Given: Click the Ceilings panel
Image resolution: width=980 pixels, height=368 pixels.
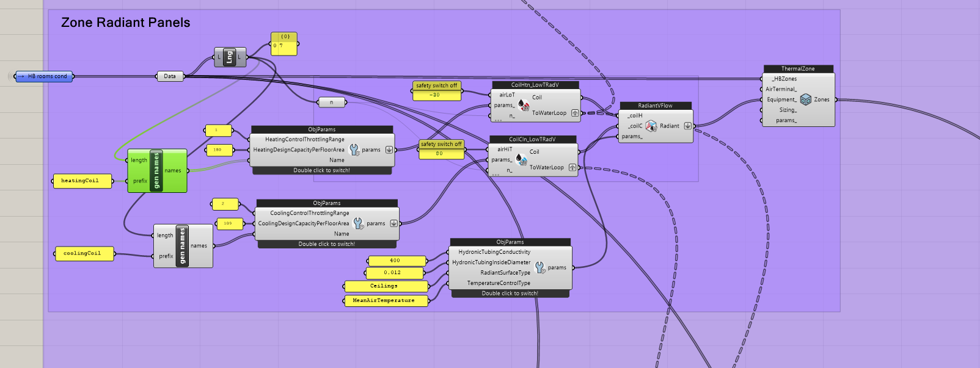Looking at the screenshot, I should pos(386,286).
